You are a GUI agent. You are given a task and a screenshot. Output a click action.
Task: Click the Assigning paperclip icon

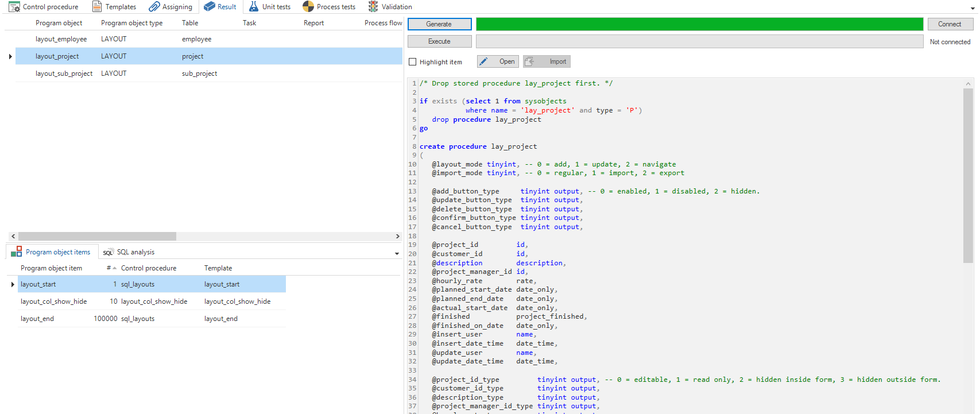click(154, 7)
